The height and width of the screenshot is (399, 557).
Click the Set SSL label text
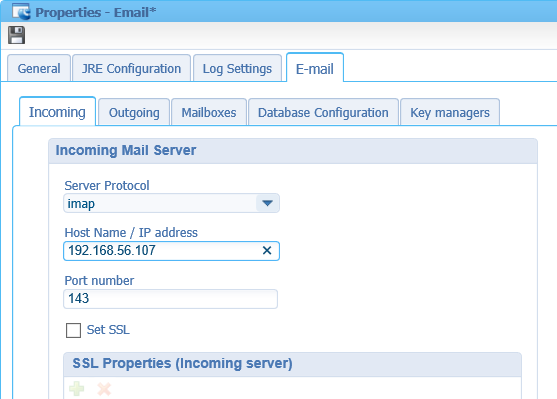tap(108, 330)
